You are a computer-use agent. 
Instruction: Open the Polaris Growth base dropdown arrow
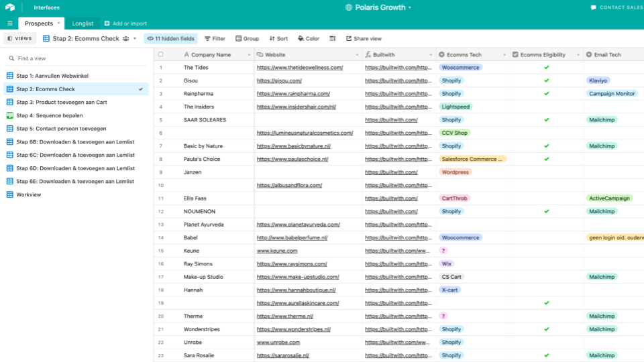[409, 8]
